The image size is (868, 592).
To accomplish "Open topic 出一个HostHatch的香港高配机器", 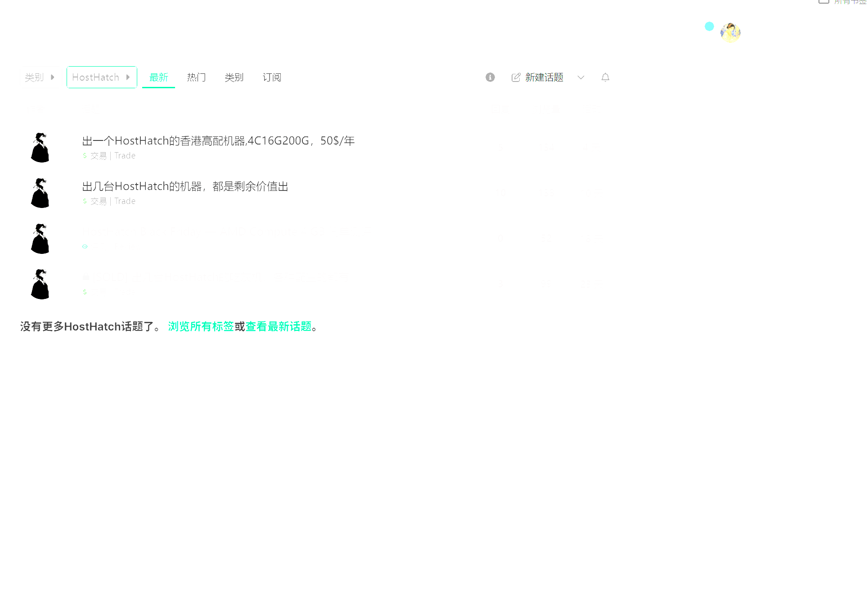I will (218, 141).
